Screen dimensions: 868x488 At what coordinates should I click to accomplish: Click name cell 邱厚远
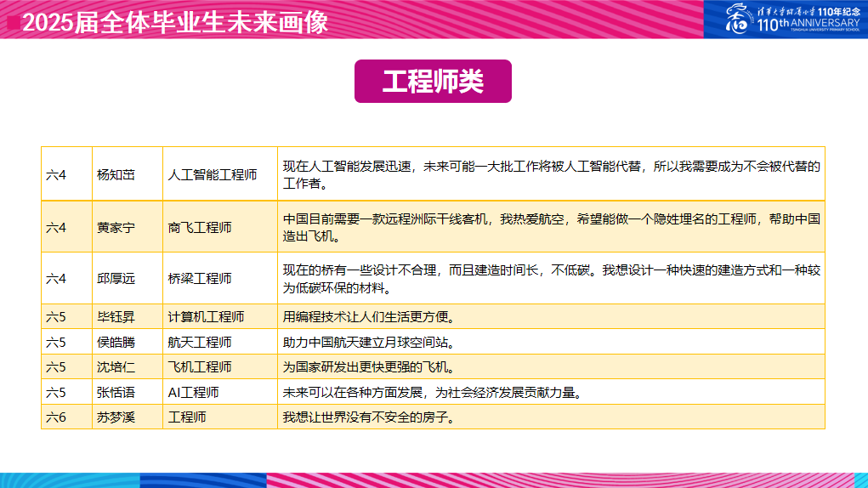[128, 278]
